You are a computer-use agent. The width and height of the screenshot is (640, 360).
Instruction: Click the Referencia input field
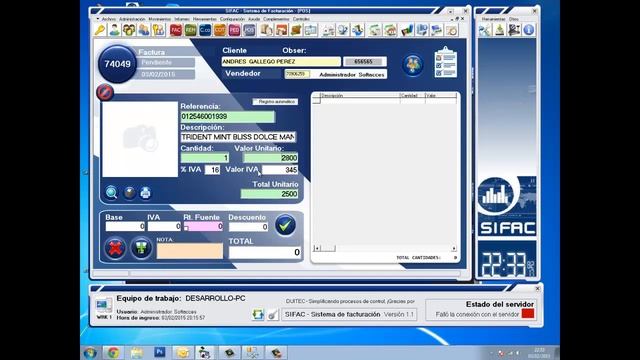coord(228,117)
